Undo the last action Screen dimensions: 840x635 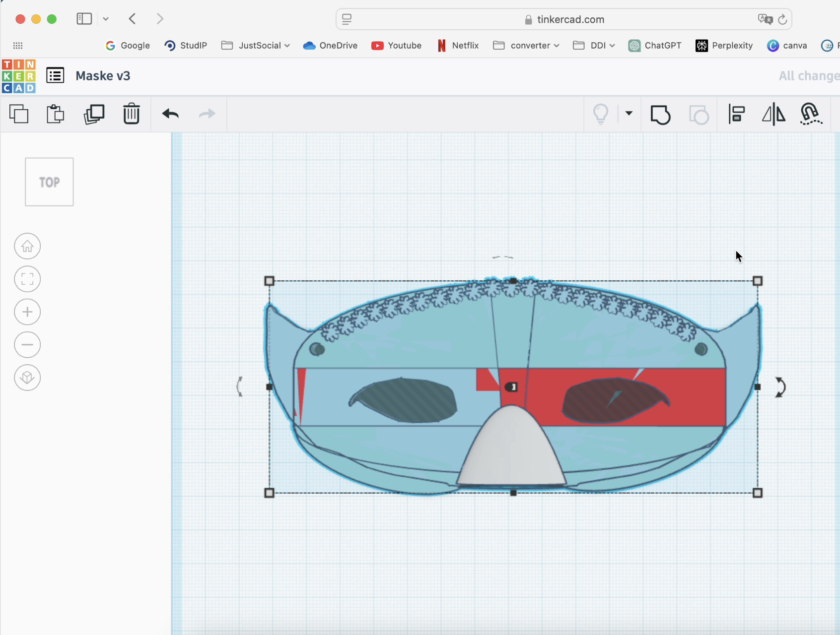click(170, 114)
